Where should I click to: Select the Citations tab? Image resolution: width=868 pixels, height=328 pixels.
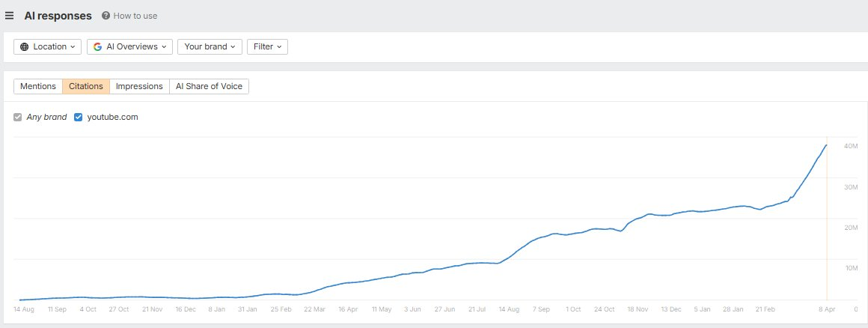point(86,86)
